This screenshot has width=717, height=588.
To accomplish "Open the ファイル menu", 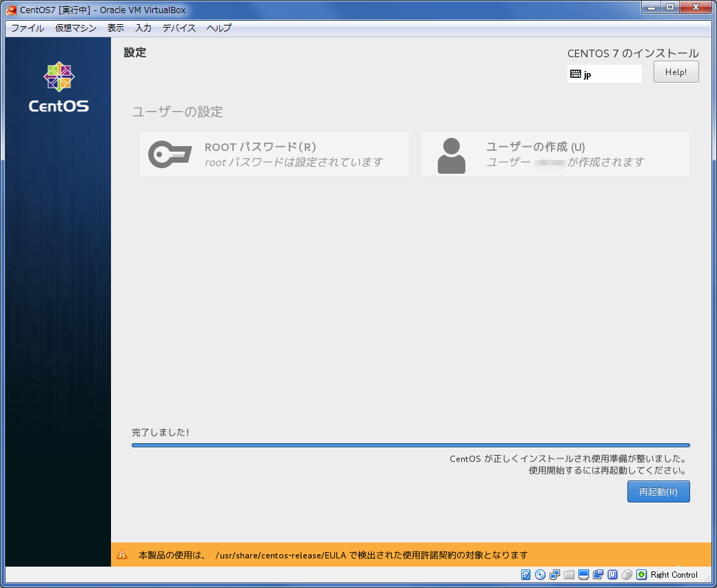I will click(28, 28).
